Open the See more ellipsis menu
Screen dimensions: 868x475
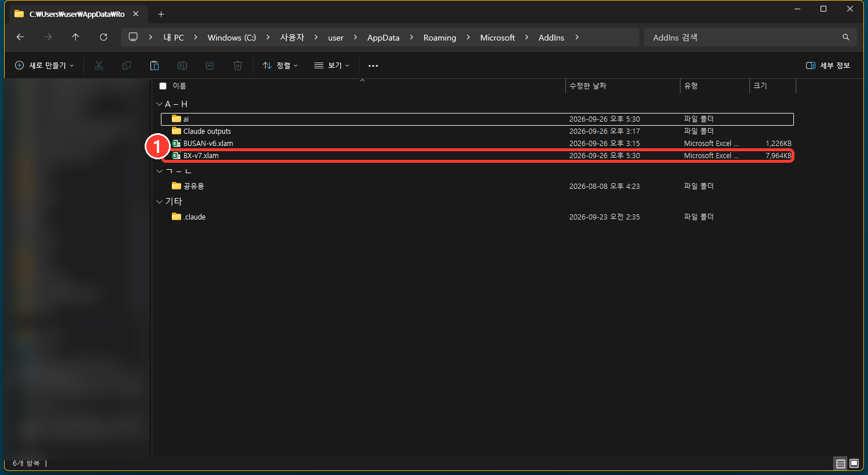click(373, 65)
